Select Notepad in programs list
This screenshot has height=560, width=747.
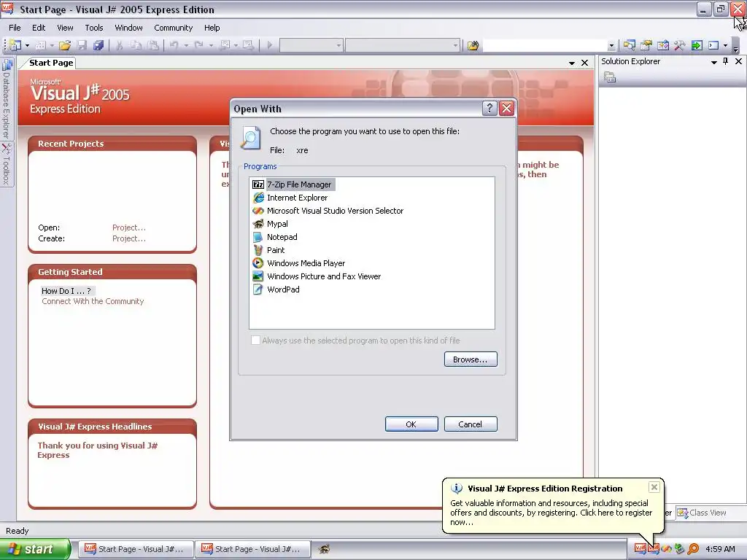pos(282,237)
